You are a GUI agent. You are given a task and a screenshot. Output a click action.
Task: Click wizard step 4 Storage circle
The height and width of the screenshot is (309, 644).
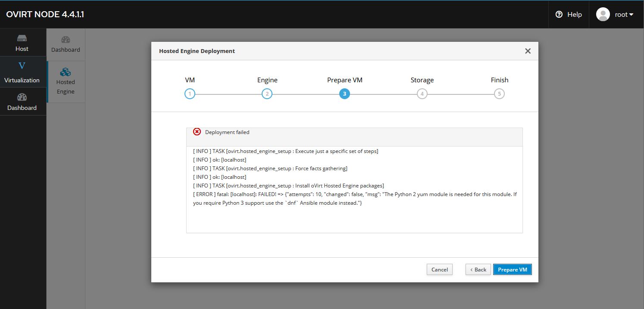[422, 94]
